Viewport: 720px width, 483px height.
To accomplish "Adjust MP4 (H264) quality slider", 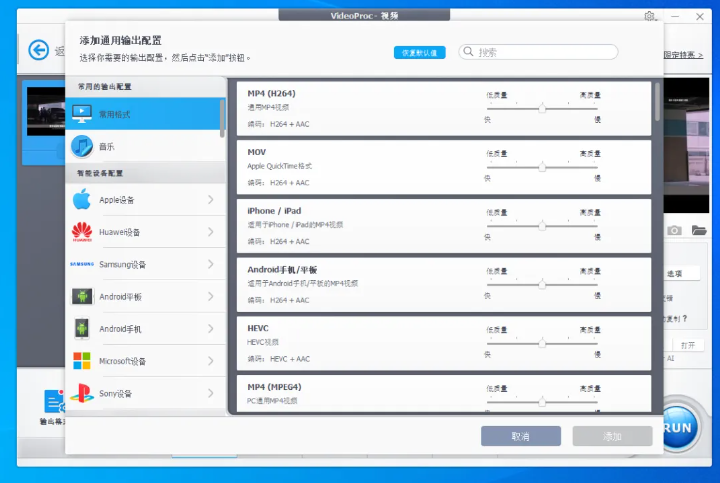I will point(542,108).
